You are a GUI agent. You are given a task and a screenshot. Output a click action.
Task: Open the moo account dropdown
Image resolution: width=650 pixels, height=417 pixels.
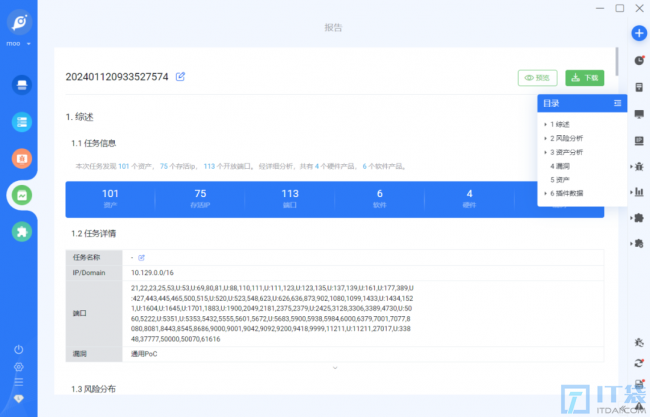click(x=18, y=44)
